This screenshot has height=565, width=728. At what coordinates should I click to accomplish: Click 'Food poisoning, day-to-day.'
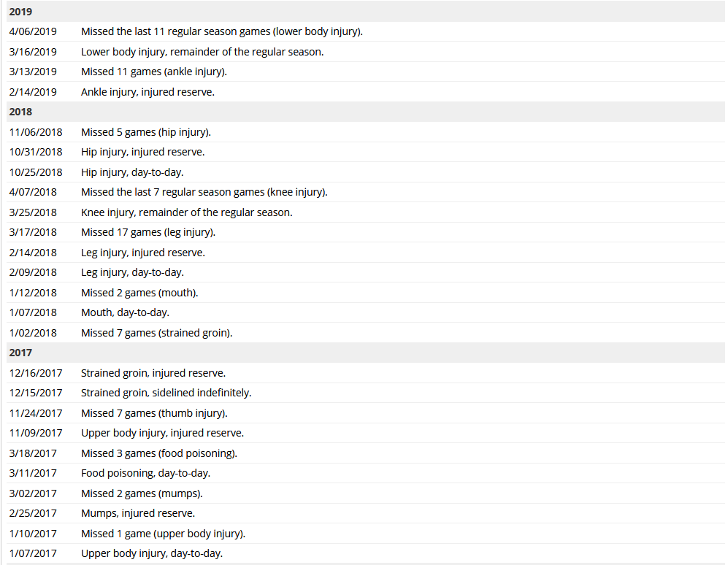tap(146, 474)
